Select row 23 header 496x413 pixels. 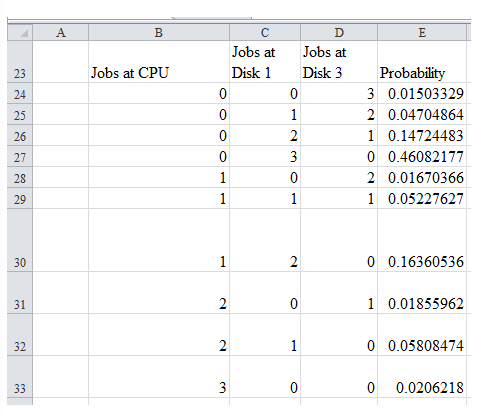(20, 62)
